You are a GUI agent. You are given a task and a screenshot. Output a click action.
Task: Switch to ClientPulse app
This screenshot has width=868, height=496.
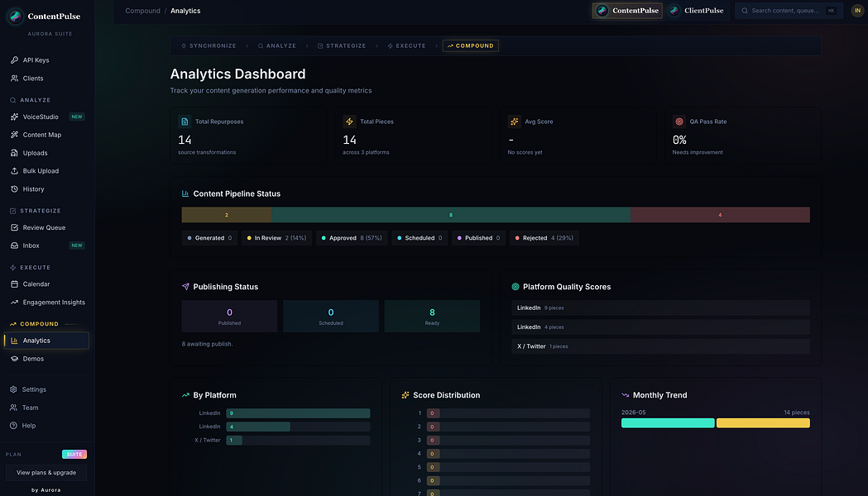coord(697,11)
